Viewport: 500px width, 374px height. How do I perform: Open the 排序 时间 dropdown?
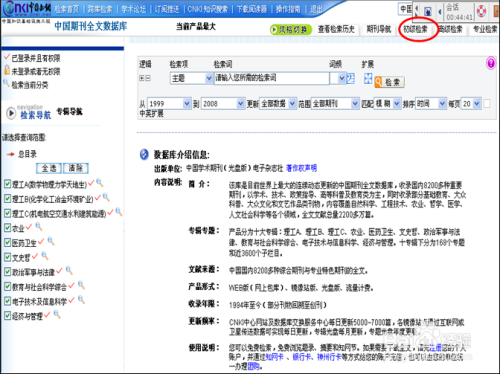(x=431, y=104)
